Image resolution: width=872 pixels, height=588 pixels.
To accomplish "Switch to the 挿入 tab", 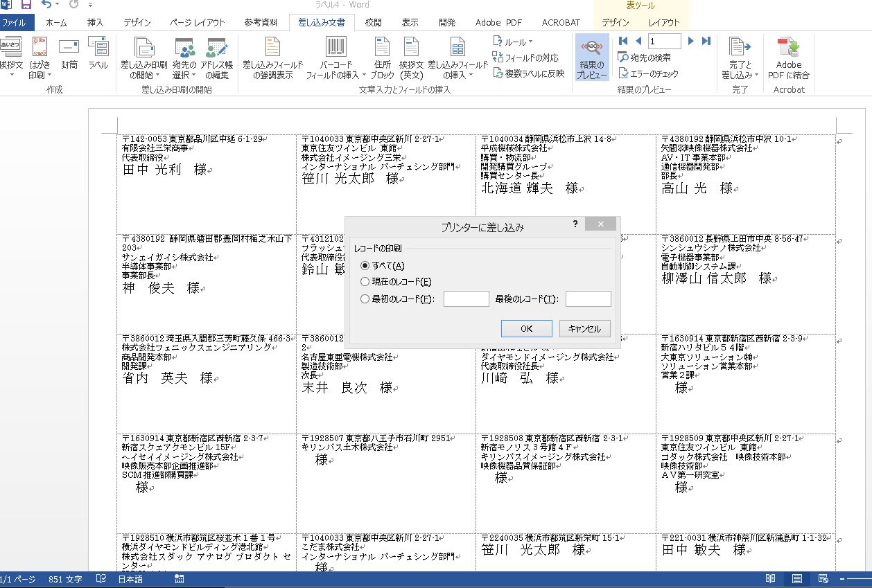I will [96, 22].
